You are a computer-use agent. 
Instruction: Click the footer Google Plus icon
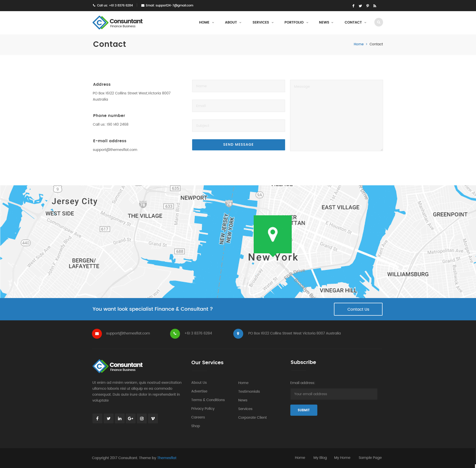131,418
